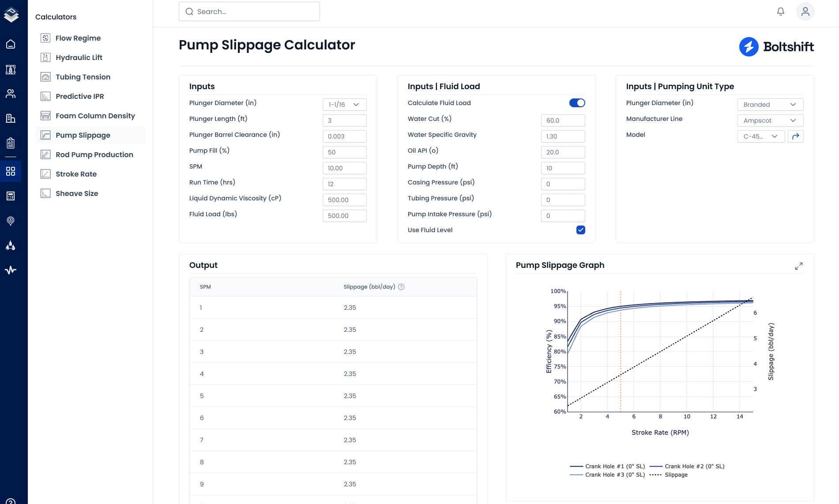839x504 pixels.
Task: Open the Users section in the sidebar
Action: click(x=11, y=94)
